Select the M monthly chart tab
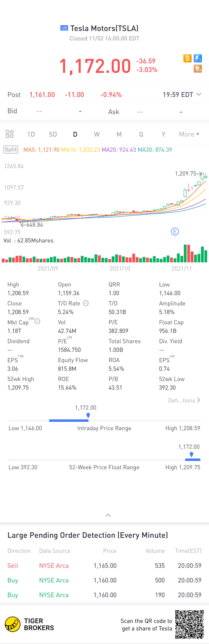This screenshot has height=644, width=209. point(119,134)
